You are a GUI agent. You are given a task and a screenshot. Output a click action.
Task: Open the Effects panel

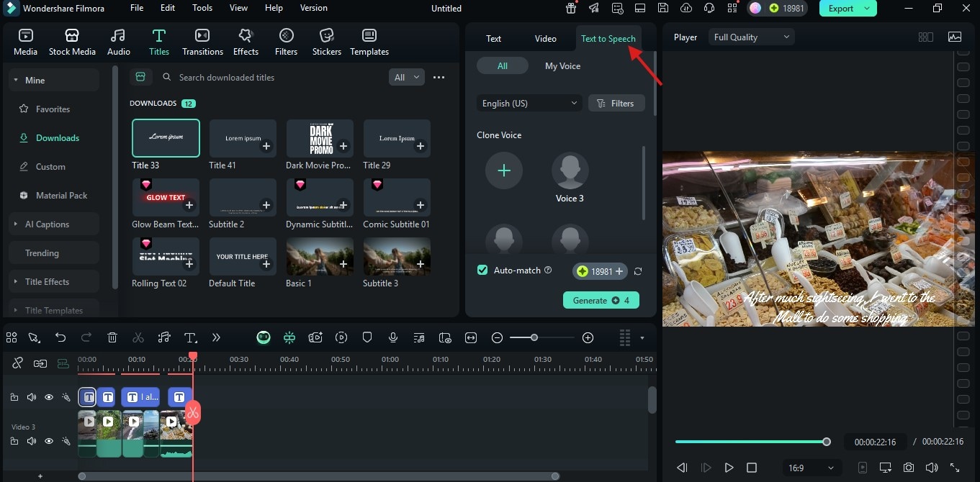coord(246,42)
